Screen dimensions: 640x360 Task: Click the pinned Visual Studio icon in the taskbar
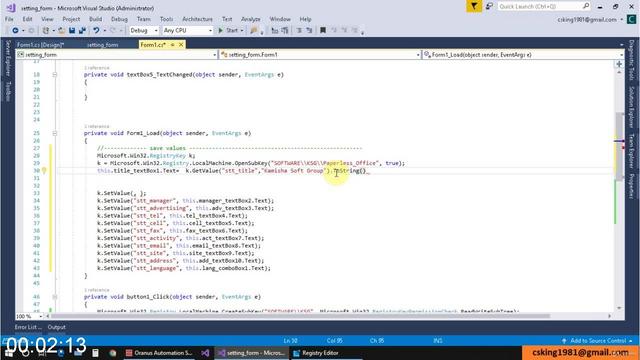tap(205, 353)
